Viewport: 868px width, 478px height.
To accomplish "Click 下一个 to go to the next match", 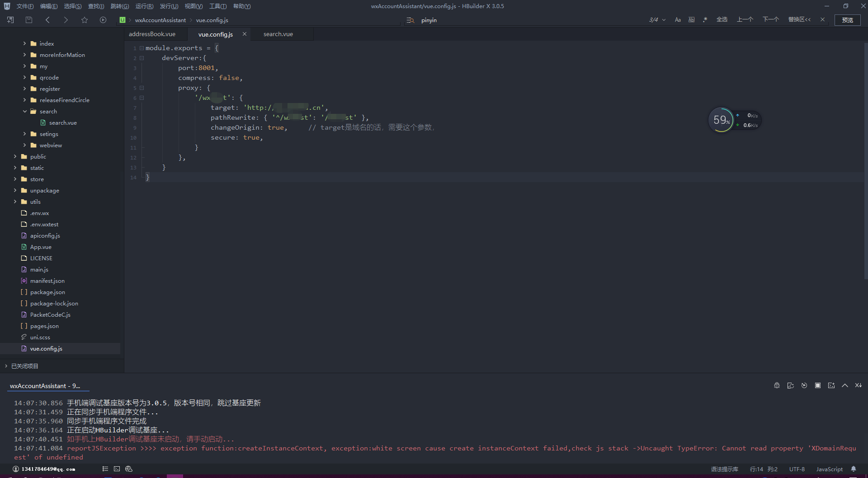I will (771, 19).
